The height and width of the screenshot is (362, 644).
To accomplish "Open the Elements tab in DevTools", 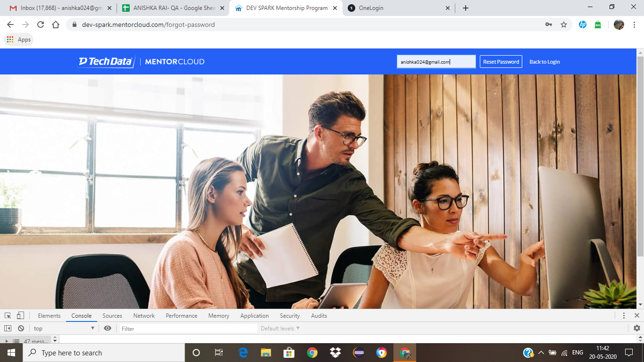I will tap(49, 316).
